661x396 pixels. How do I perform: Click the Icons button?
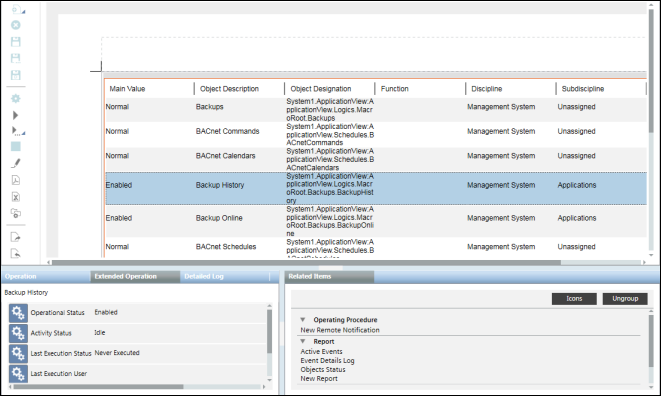[x=574, y=299]
